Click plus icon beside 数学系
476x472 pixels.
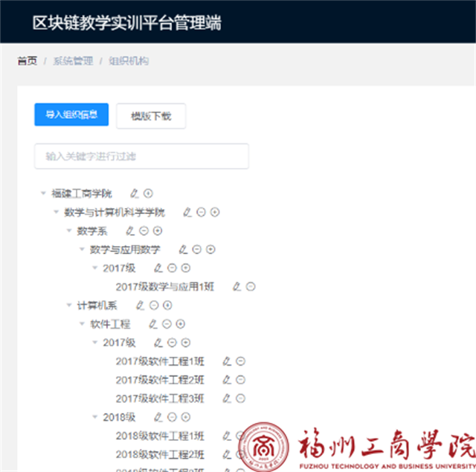[x=158, y=230]
